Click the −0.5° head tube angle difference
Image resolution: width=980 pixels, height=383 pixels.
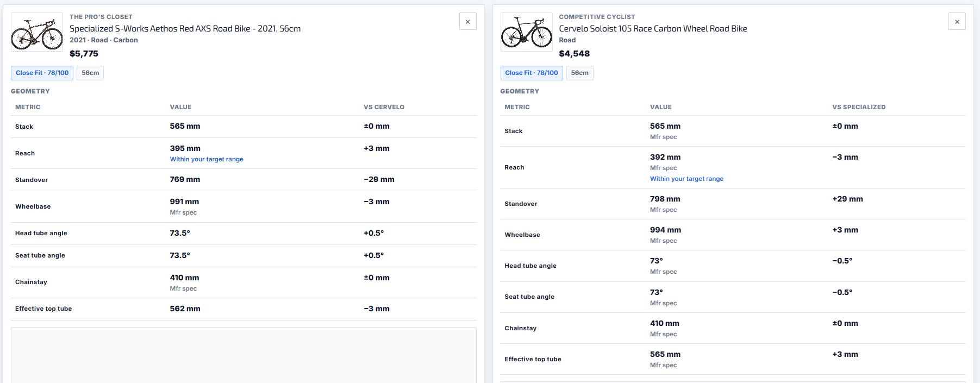tap(842, 261)
